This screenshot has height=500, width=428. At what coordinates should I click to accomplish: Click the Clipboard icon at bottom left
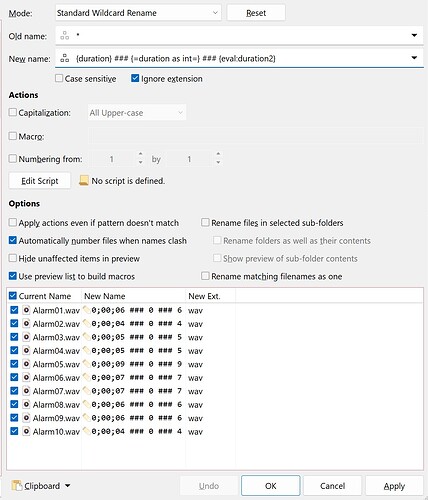click(17, 486)
